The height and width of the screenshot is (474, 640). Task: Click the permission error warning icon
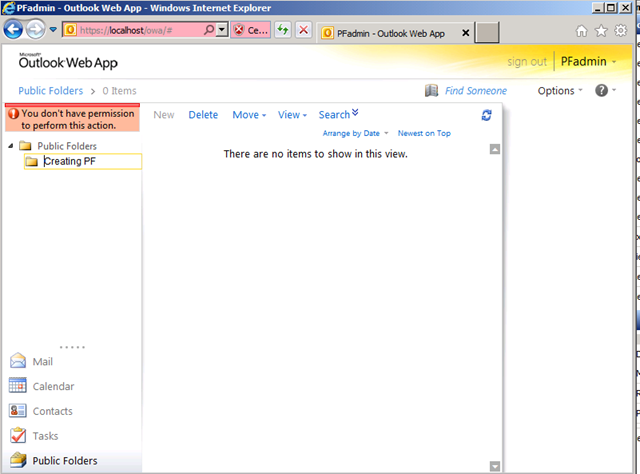[13, 113]
